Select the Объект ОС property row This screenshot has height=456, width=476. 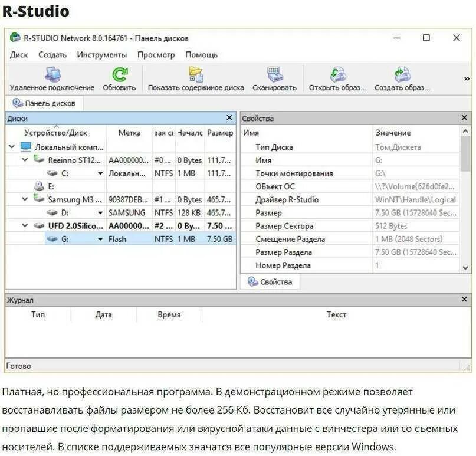point(350,187)
